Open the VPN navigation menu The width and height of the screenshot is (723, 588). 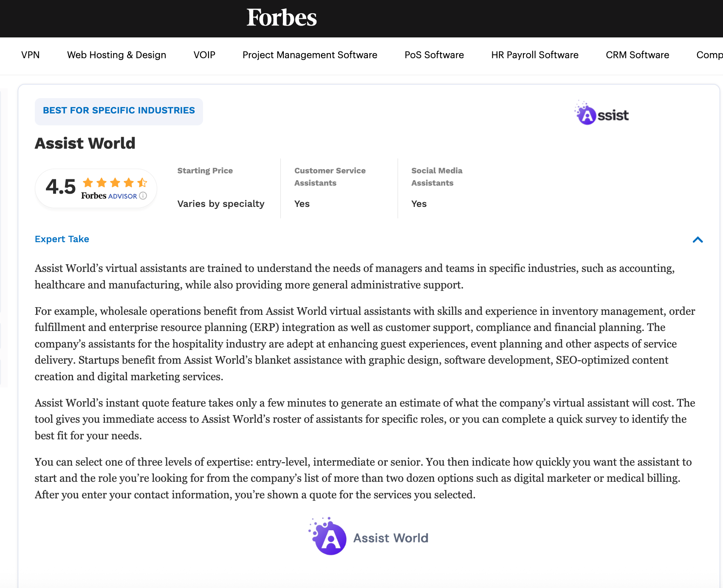point(30,55)
